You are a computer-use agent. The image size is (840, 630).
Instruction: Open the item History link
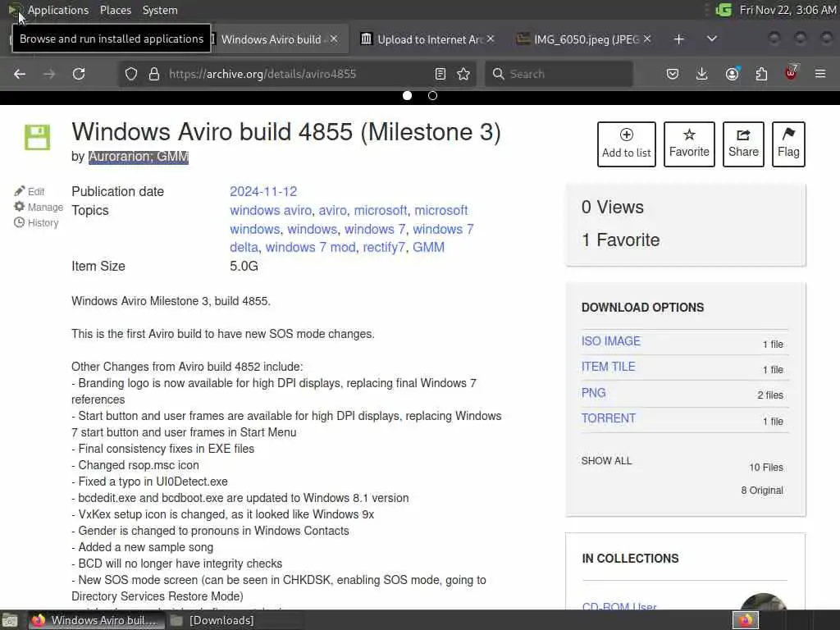point(36,223)
